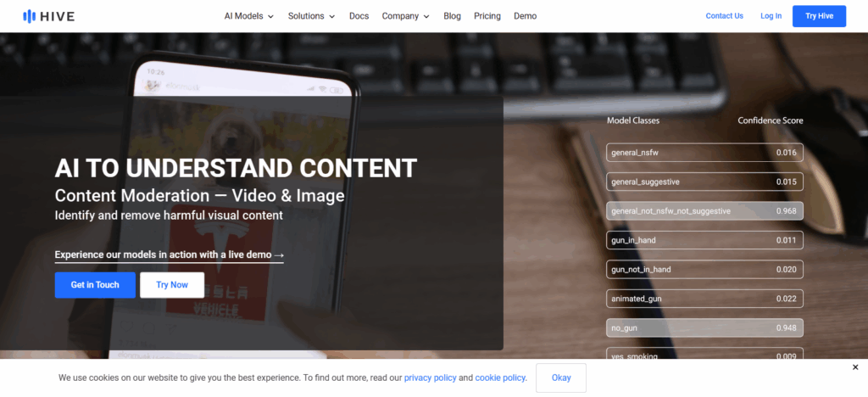Open the Demo page from navigation

pos(525,16)
